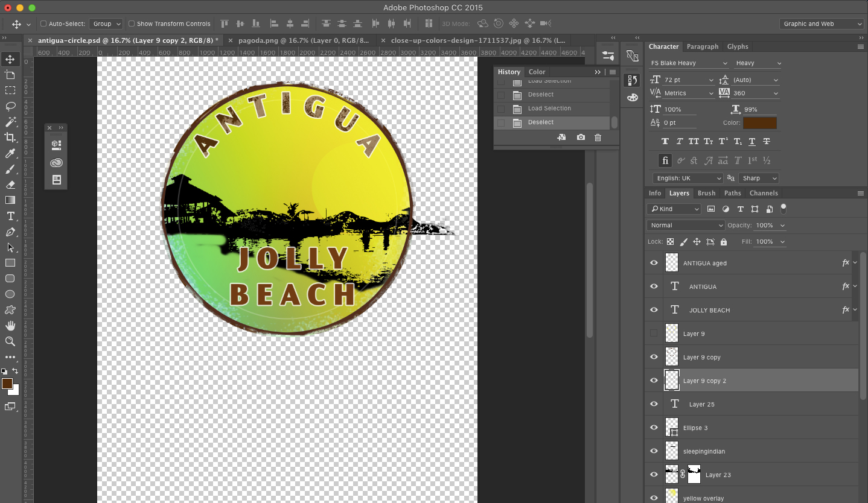Switch to the Glyphs tab
Screen dimensions: 868x503
click(738, 46)
